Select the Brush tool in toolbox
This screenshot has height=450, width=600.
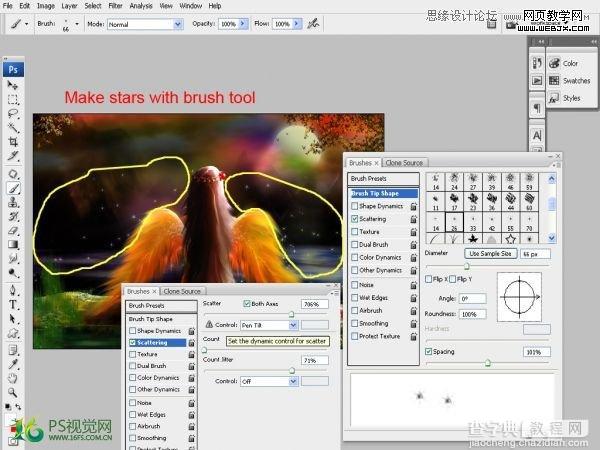click(x=13, y=188)
